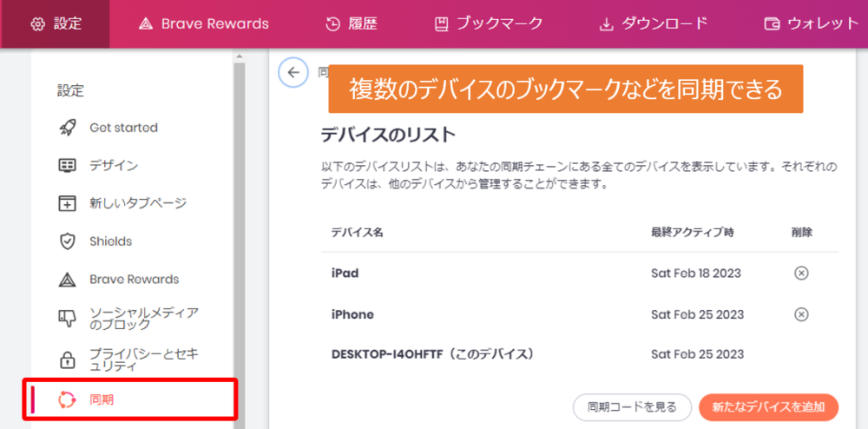This screenshot has height=429, width=868.
Task: Click the iPhone device name
Action: pyautogui.click(x=352, y=314)
